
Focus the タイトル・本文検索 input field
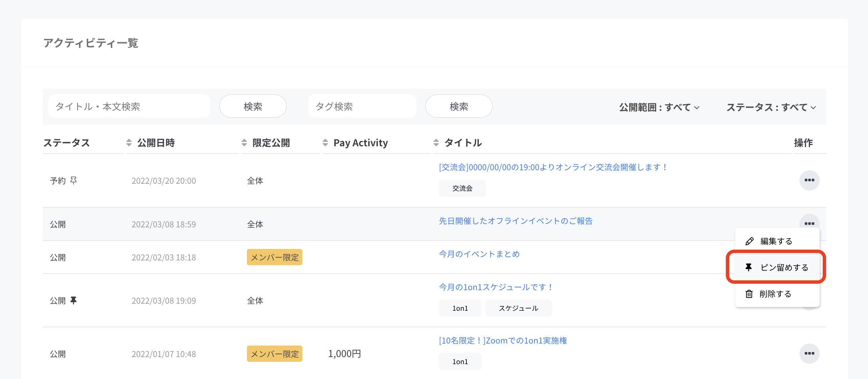129,106
